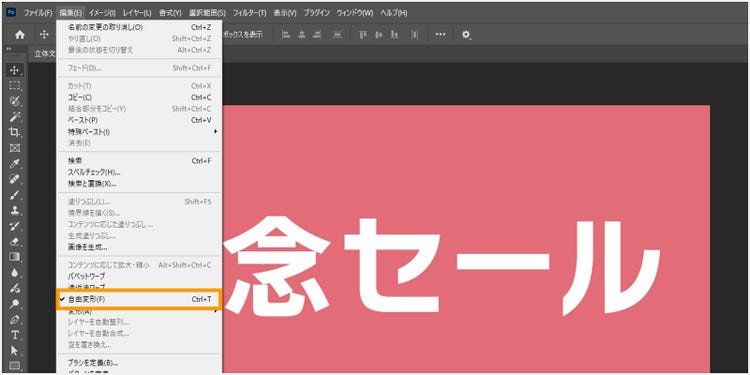Open the ファイル(F) menu
The width and height of the screenshot is (750, 375).
38,12
